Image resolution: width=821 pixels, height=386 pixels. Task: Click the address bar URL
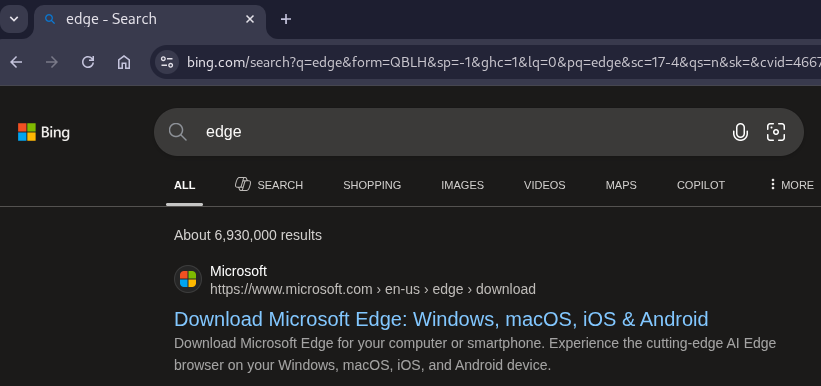pyautogui.click(x=503, y=62)
